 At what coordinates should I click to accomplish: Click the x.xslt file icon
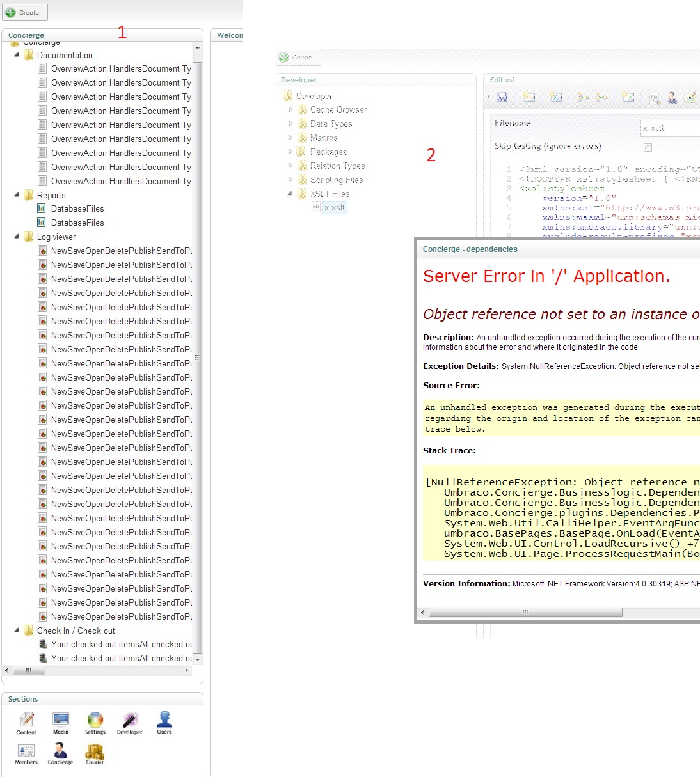click(316, 207)
